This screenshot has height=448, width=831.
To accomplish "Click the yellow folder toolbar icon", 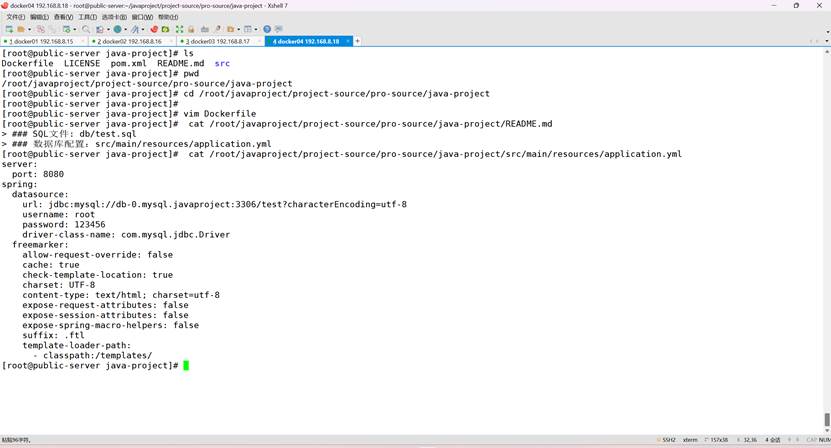I will [x=230, y=29].
